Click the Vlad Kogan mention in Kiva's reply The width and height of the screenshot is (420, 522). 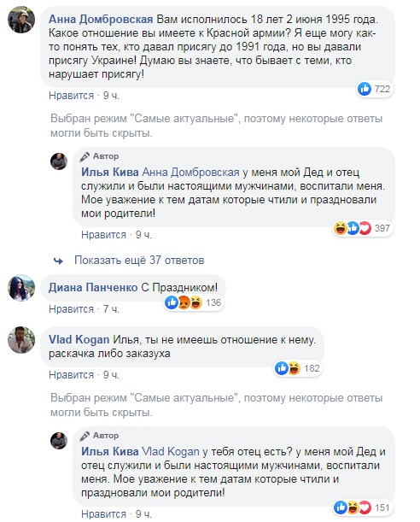(171, 451)
